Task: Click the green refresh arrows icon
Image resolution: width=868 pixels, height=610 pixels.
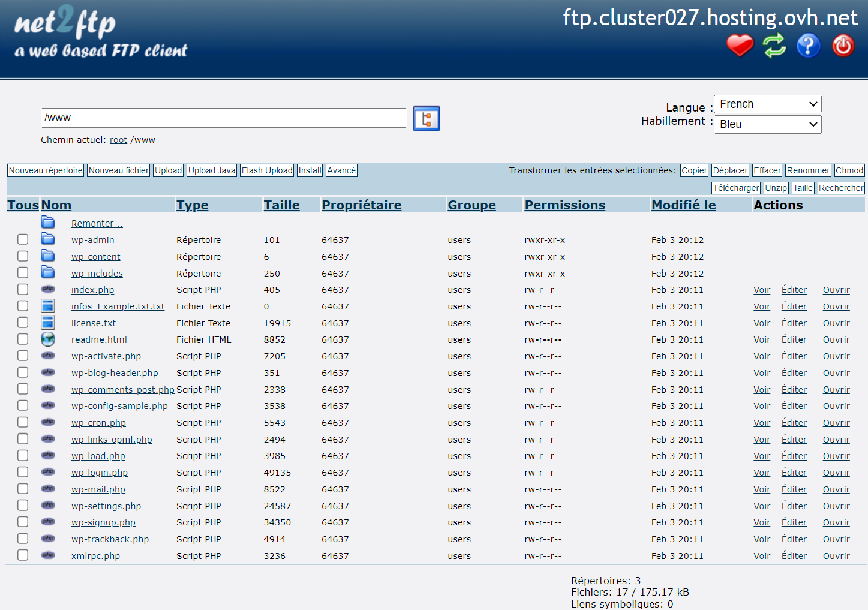Action: (774, 46)
